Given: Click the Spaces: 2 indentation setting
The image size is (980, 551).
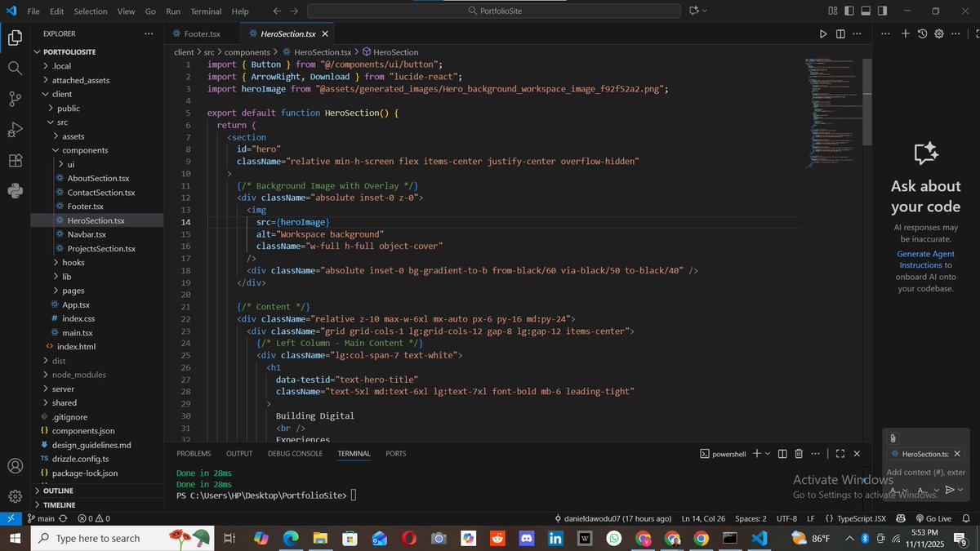Looking at the screenshot, I should (x=751, y=518).
